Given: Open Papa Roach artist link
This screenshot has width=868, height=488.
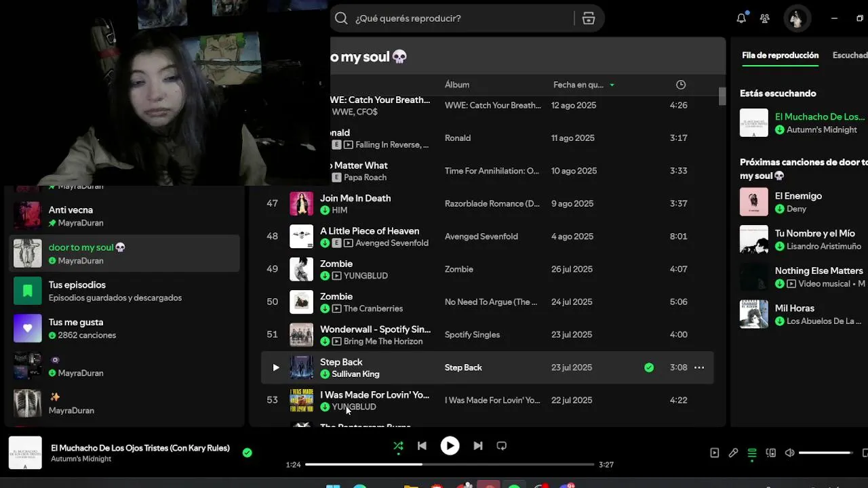Looking at the screenshot, I should tap(365, 178).
